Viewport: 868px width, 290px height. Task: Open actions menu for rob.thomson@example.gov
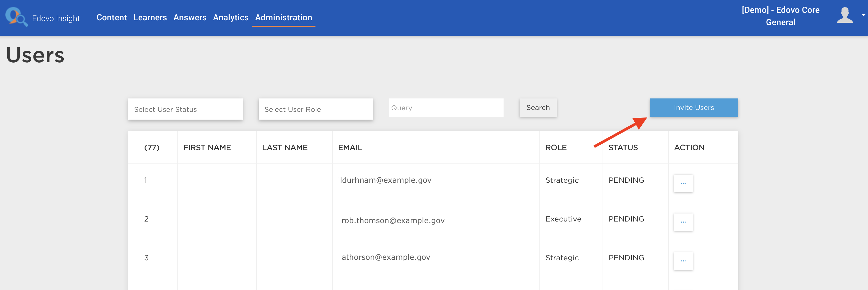(683, 222)
